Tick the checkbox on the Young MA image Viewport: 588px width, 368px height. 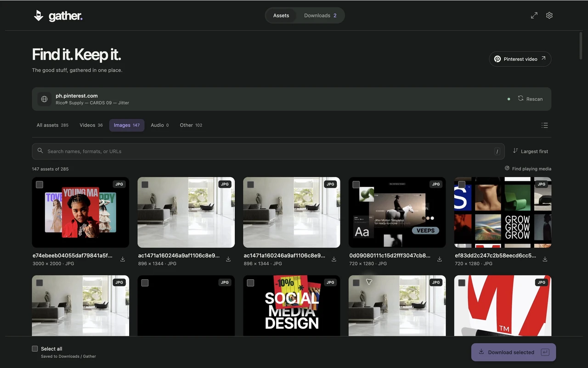40,184
